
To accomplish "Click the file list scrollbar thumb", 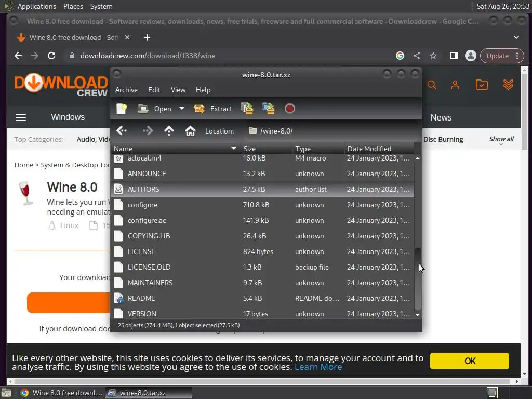I will coord(418,279).
